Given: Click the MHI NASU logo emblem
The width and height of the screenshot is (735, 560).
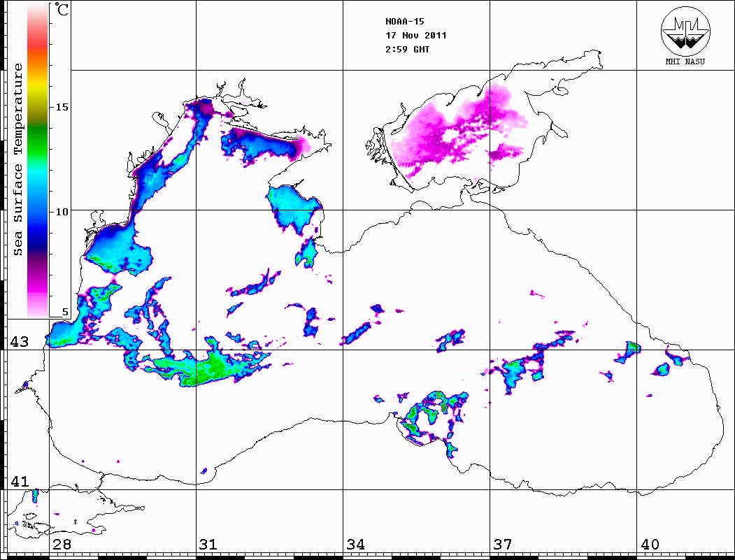Looking at the screenshot, I should (x=685, y=31).
